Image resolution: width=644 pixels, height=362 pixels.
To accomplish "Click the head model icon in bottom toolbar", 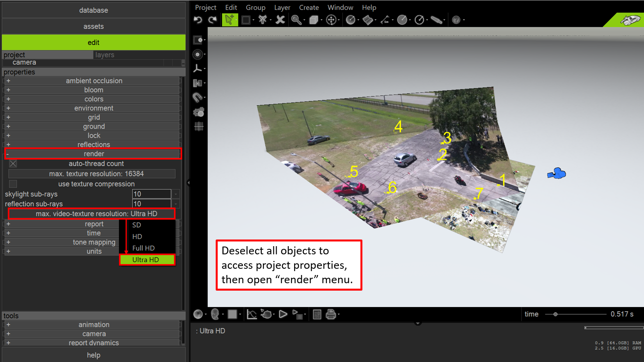I will click(215, 314).
